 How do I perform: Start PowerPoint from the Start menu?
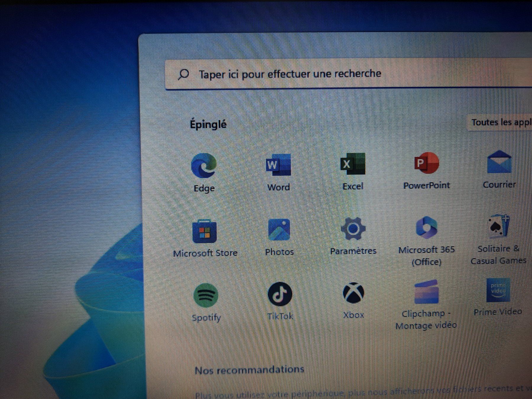point(426,163)
